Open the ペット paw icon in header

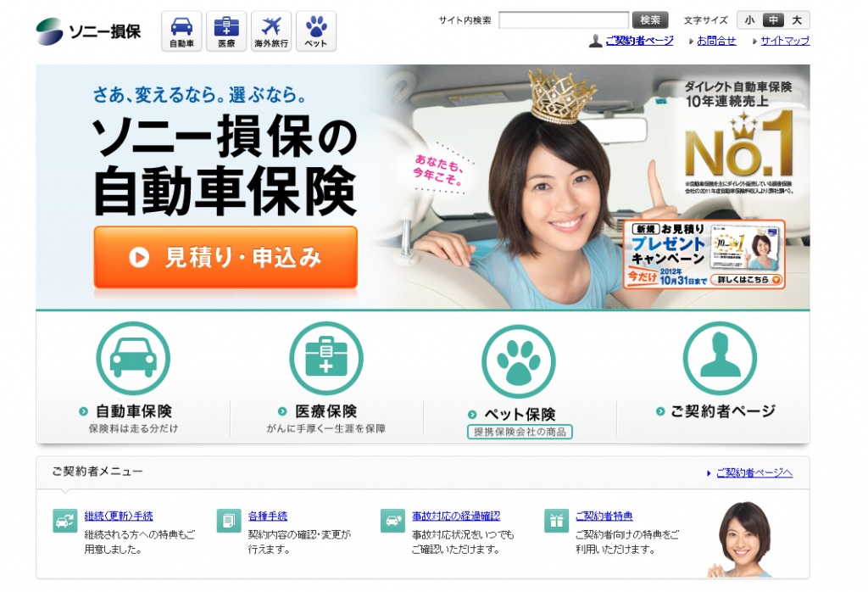[316, 31]
